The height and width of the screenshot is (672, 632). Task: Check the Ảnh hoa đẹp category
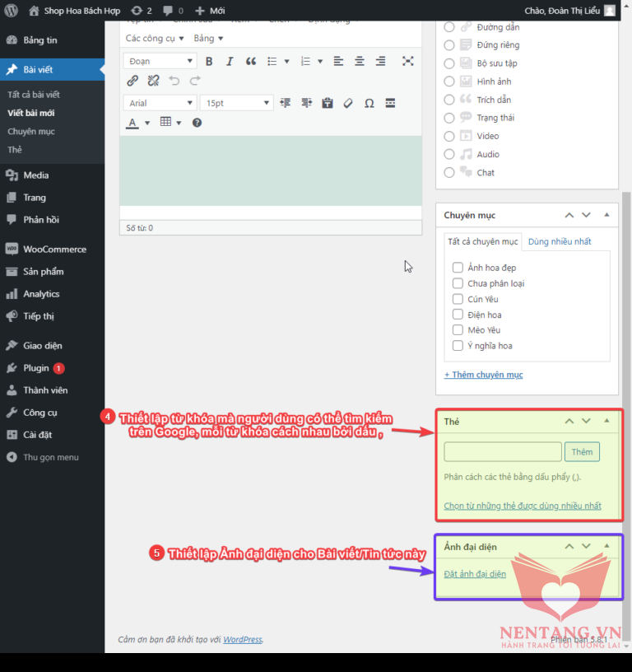click(458, 268)
